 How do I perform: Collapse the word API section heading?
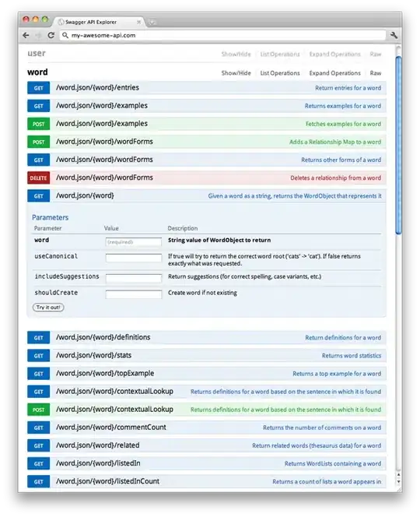(x=37, y=72)
